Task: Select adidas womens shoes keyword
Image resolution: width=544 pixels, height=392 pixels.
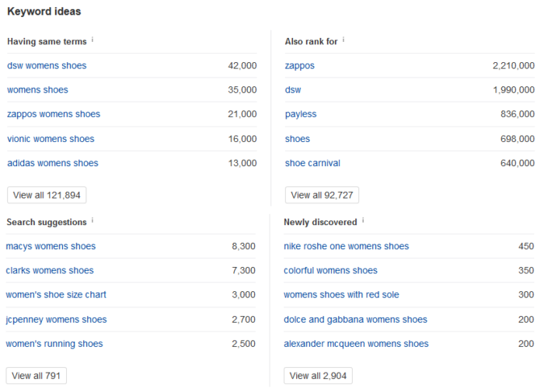Action: click(53, 163)
